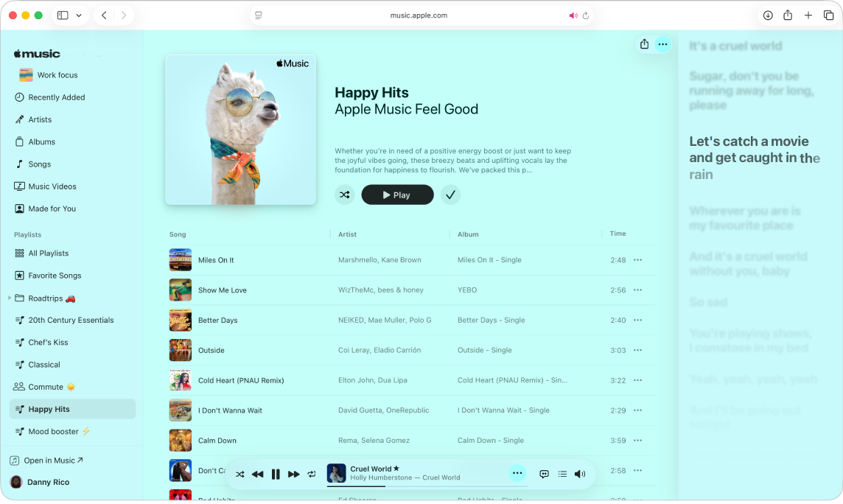
Task: Toggle the lyrics panel button
Action: (x=544, y=474)
